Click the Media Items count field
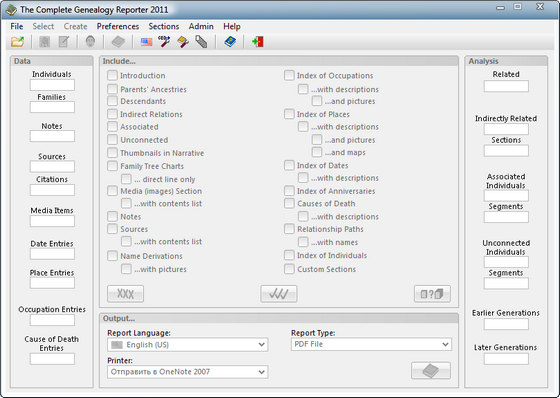 coord(52,221)
